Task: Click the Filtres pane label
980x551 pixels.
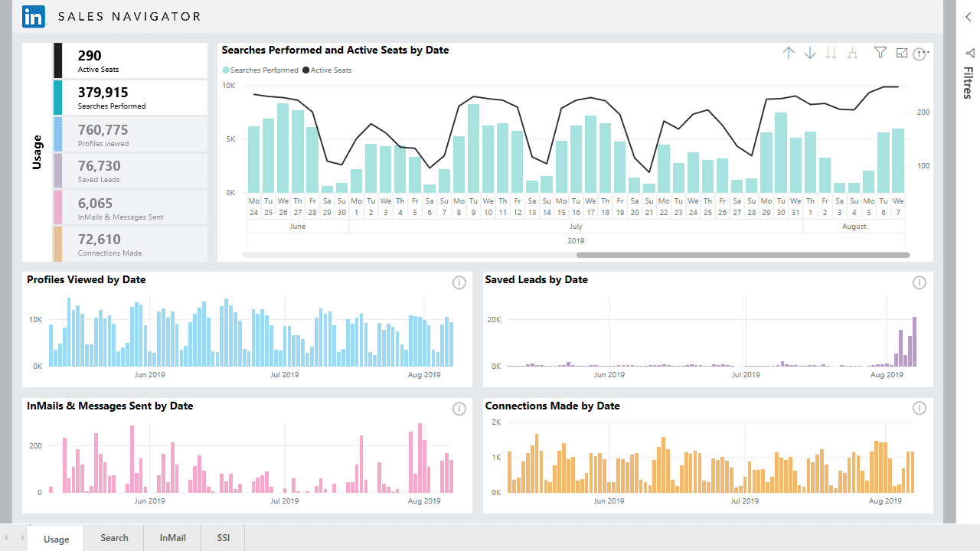Action: pos(969,83)
